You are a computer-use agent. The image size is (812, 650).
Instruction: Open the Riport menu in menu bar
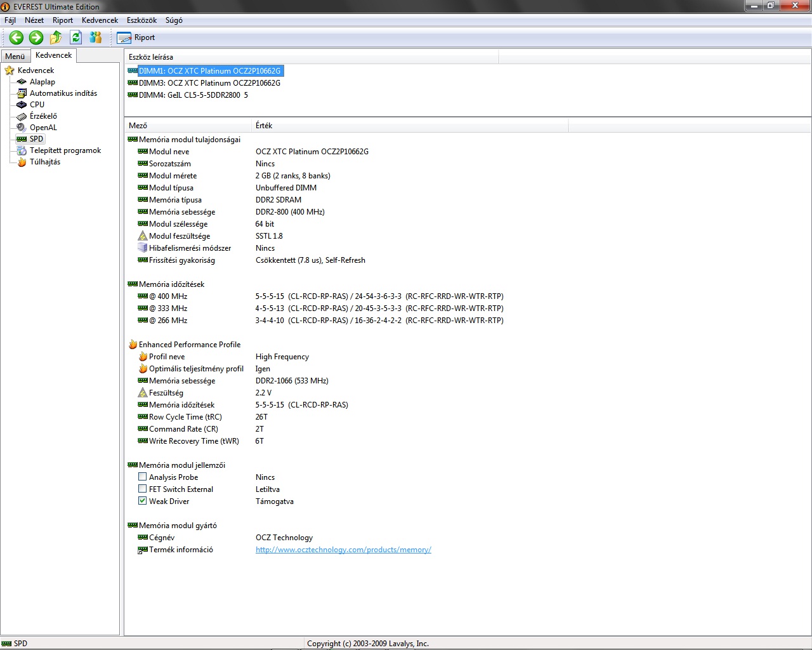63,20
